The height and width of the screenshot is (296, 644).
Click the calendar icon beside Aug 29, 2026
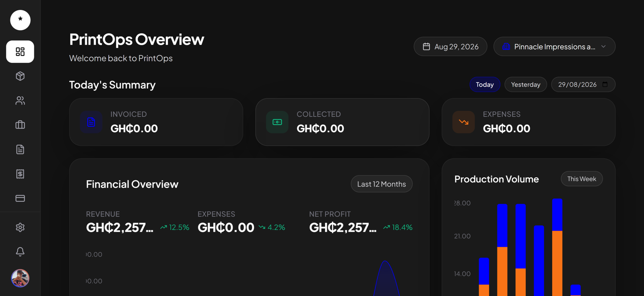click(426, 47)
